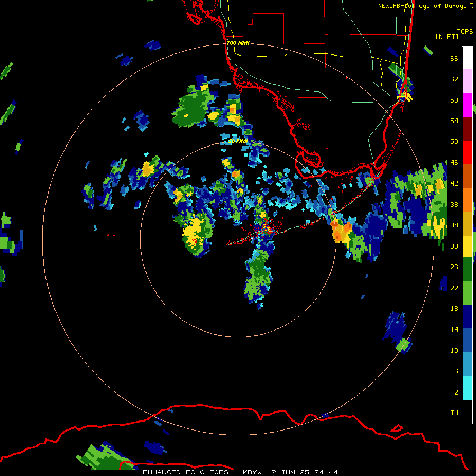Viewport: 476px width, 476px height.
Task: Click the "14" scale label
Action: coord(454,329)
